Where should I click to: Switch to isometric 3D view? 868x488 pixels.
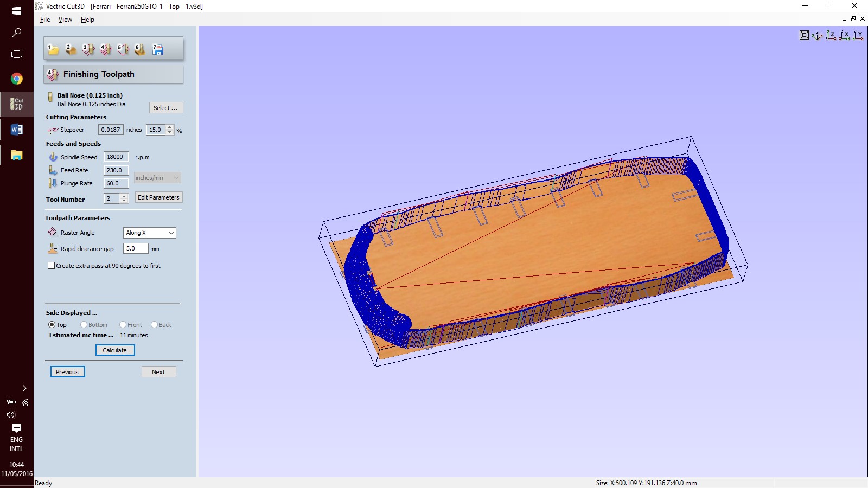pos(817,35)
